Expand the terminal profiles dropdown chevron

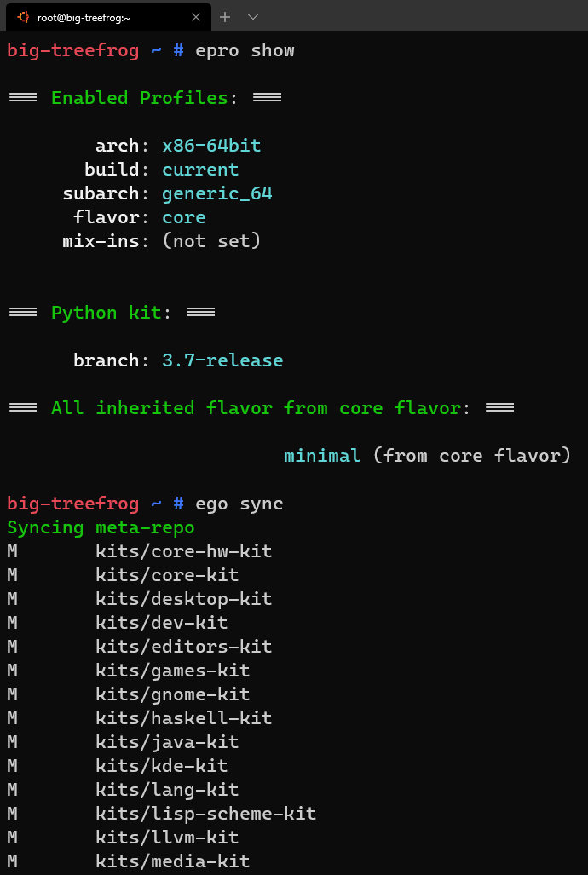pos(253,16)
